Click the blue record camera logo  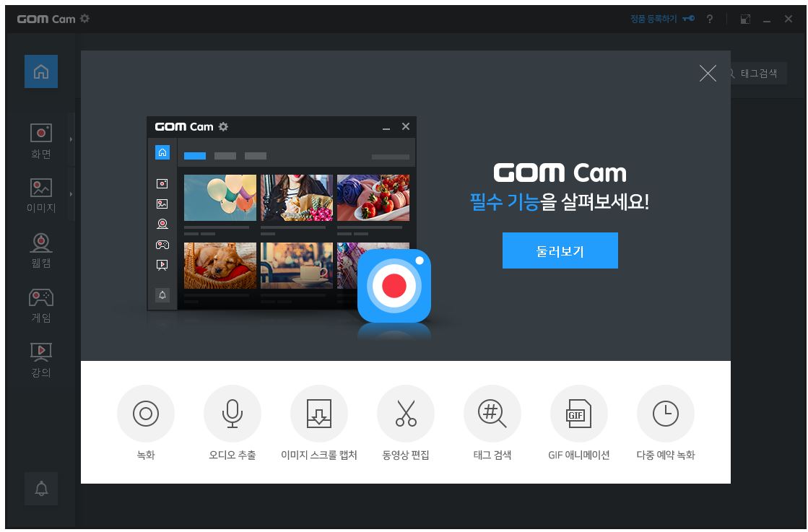tap(394, 286)
